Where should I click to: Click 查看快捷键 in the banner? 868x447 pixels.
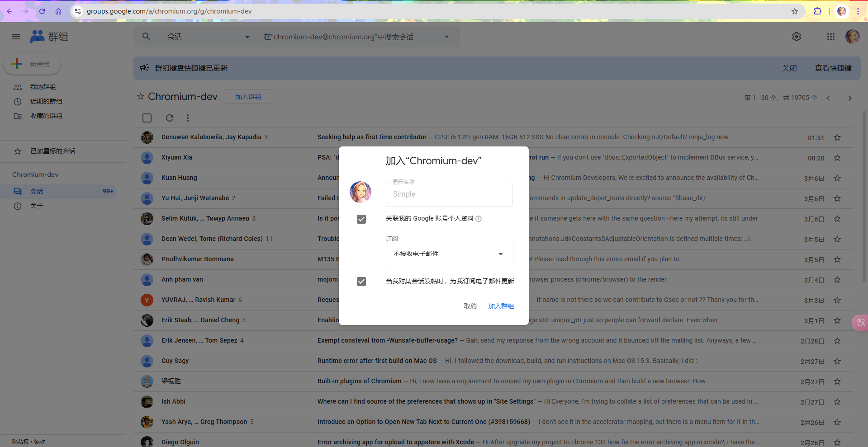[833, 68]
